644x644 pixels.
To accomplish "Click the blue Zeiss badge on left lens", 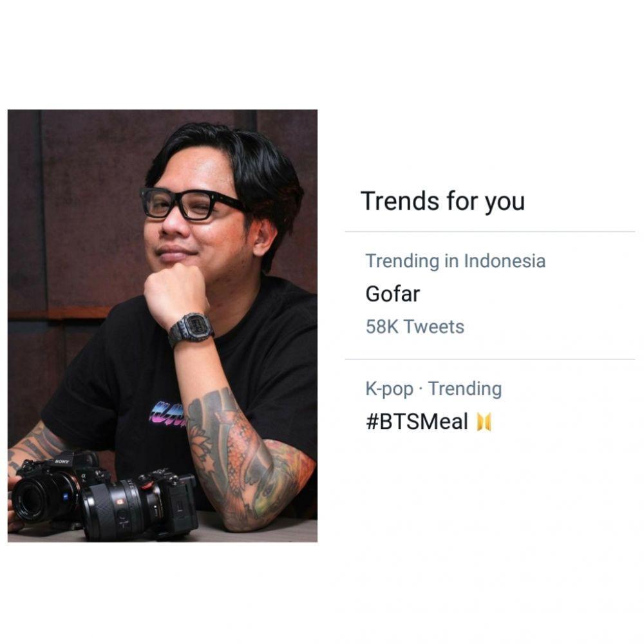I will [x=66, y=497].
